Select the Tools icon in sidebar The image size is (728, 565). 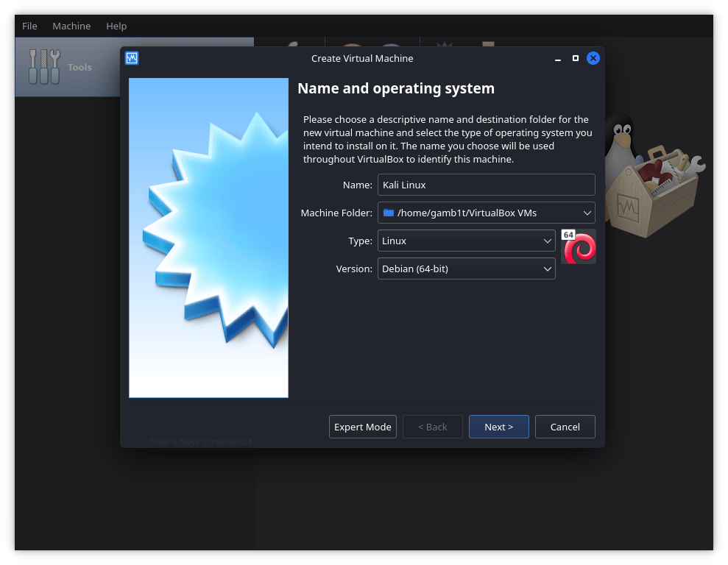(44, 67)
